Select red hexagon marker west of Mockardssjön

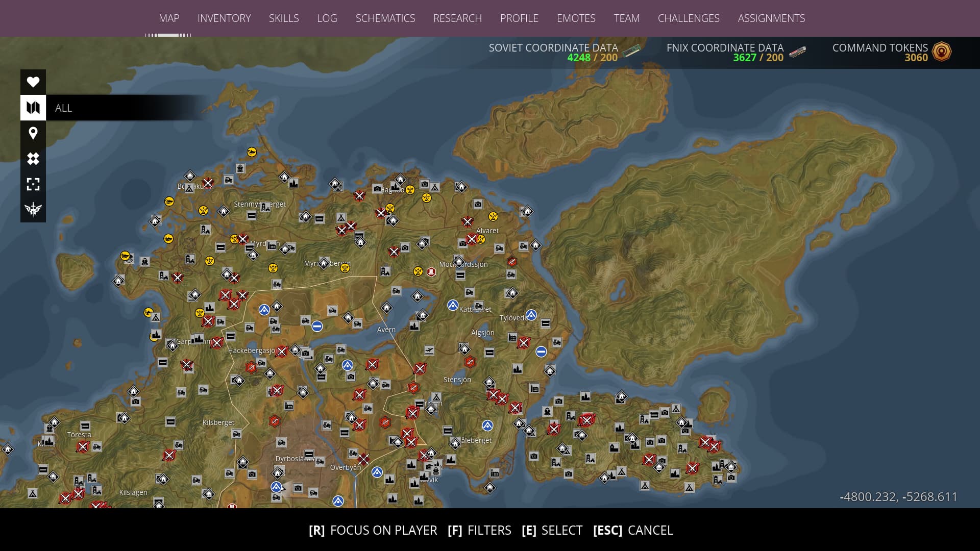(x=431, y=271)
